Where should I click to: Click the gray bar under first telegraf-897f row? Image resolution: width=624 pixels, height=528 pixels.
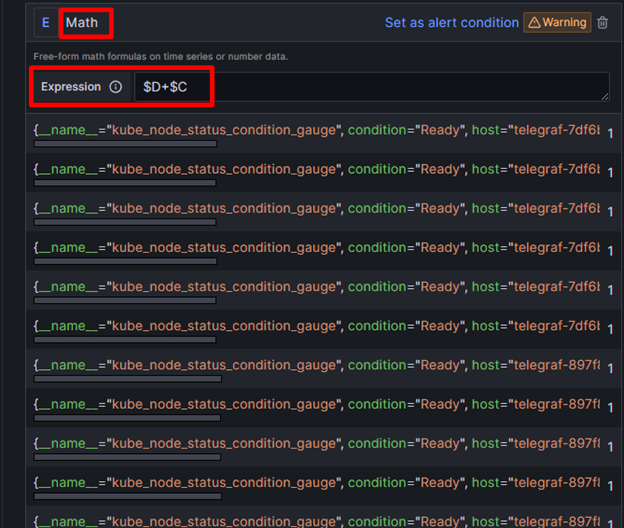127,379
